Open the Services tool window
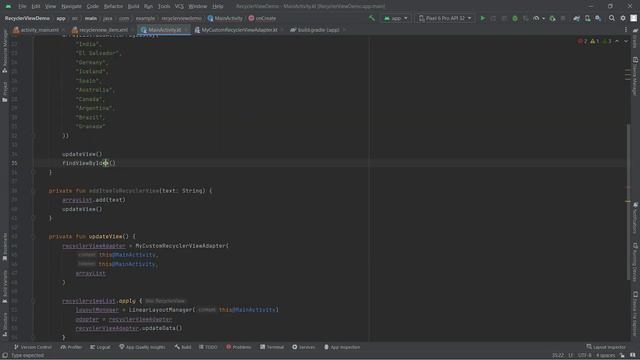640x360 pixels. 304,347
